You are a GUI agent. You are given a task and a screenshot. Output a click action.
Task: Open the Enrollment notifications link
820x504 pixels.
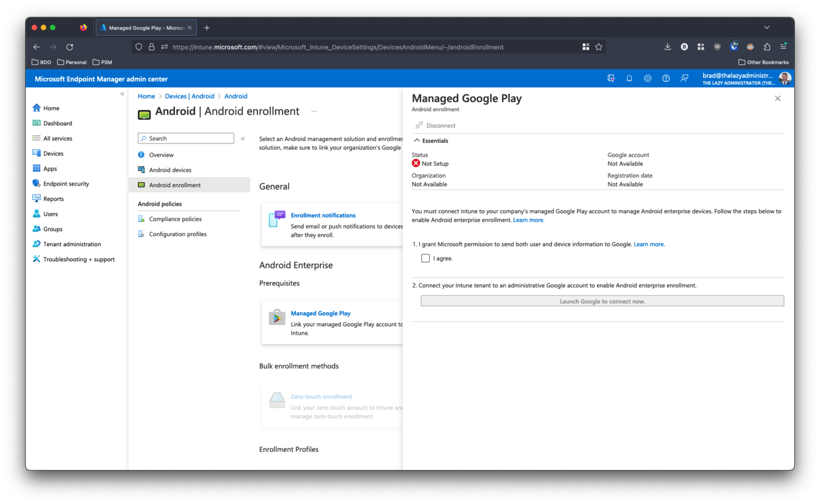tap(323, 215)
